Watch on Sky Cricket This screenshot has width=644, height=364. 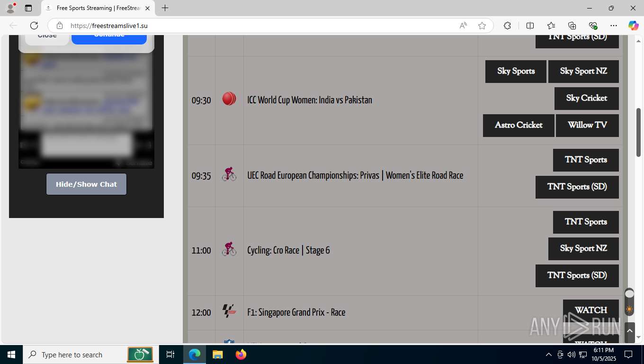(587, 98)
